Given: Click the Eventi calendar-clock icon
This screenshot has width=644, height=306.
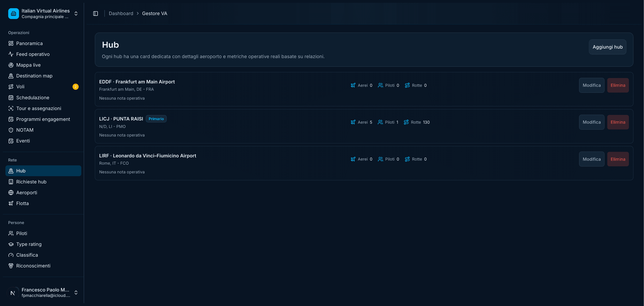Looking at the screenshot, I should (11, 141).
